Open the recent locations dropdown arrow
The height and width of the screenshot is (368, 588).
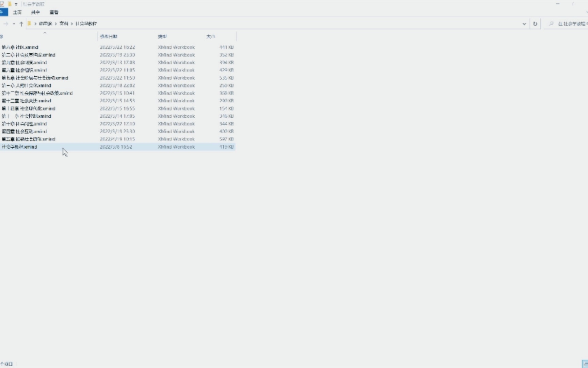click(x=14, y=24)
